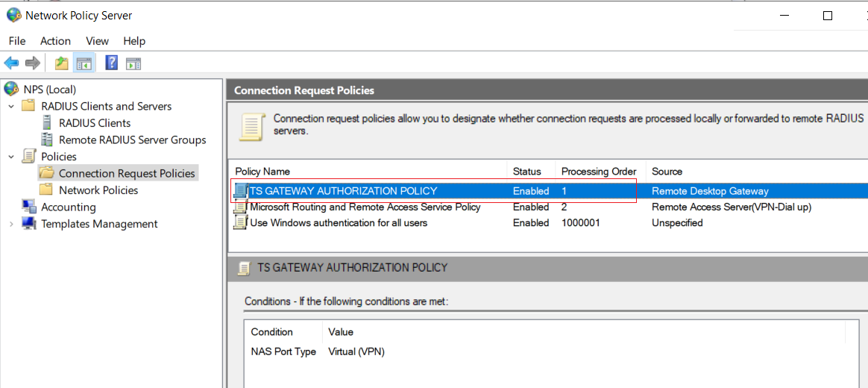Open the File menu
This screenshot has height=388, width=868.
tap(17, 41)
